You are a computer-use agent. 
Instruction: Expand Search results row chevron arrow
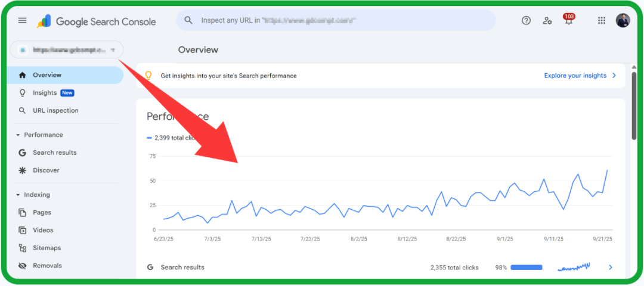pyautogui.click(x=610, y=268)
